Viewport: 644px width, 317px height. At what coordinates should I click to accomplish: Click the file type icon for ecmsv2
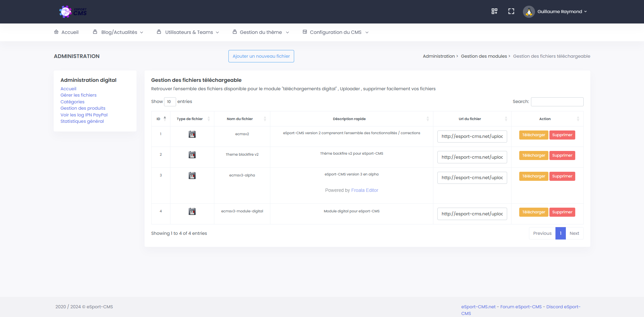click(192, 135)
